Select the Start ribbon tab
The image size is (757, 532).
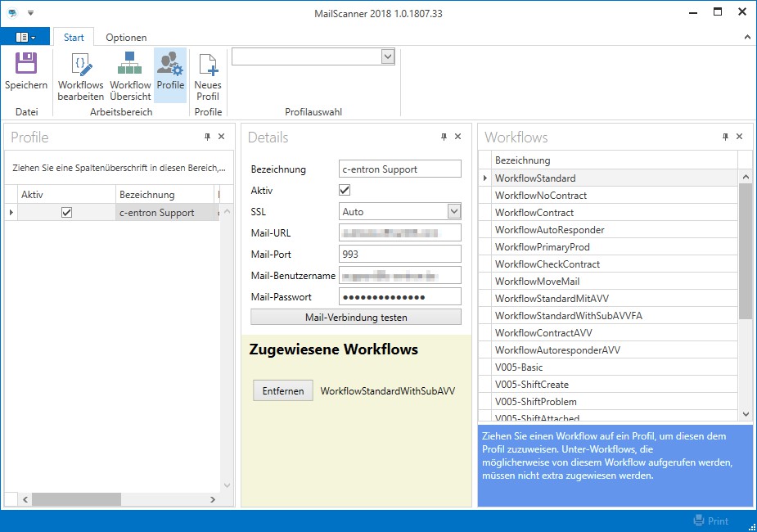tap(74, 38)
